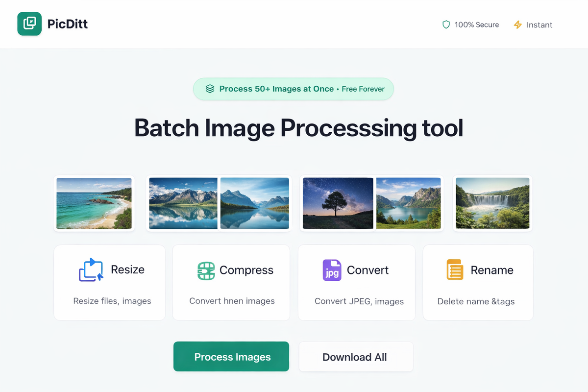Click the 'Free Forever' text
Viewport: 588px width, 392px height.
click(363, 89)
